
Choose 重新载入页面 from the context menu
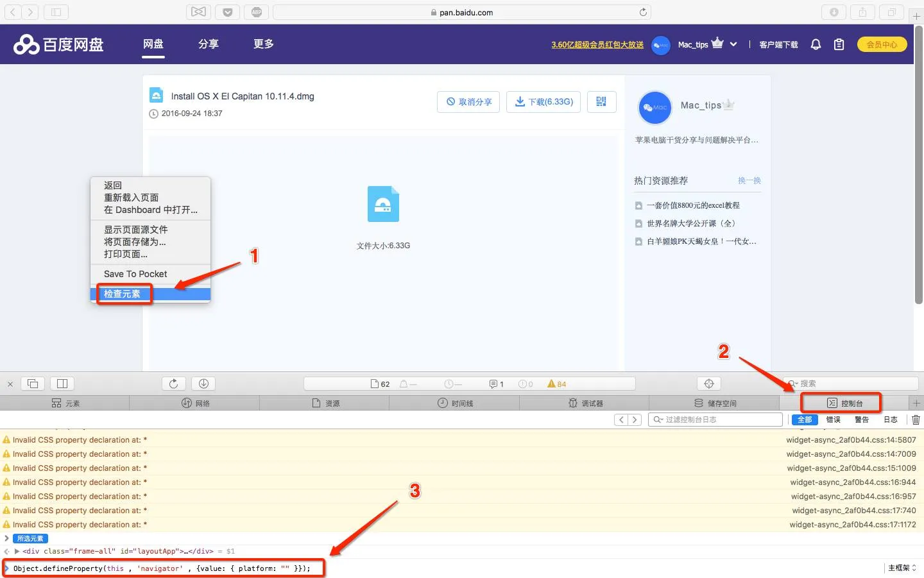(150, 198)
